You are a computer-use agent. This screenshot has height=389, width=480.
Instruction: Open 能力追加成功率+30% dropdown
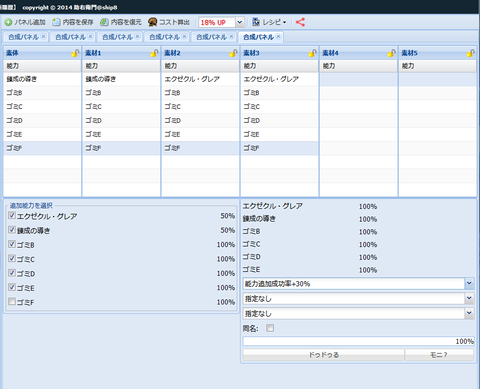pos(469,284)
